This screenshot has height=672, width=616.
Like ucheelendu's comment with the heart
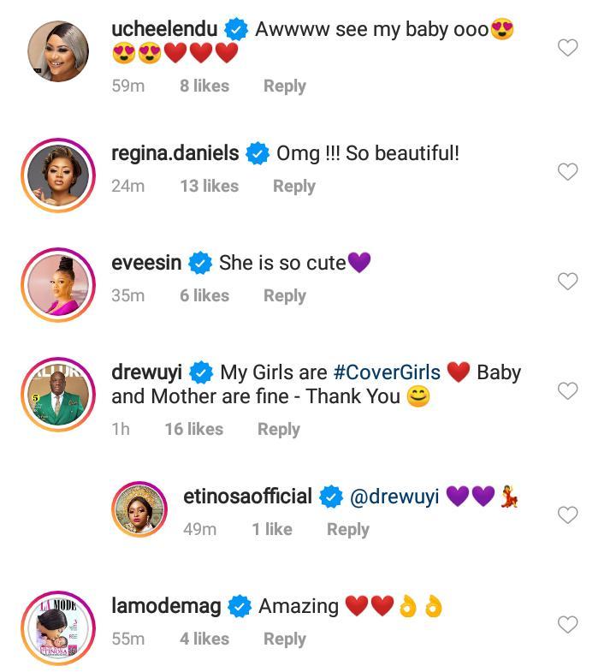point(568,48)
